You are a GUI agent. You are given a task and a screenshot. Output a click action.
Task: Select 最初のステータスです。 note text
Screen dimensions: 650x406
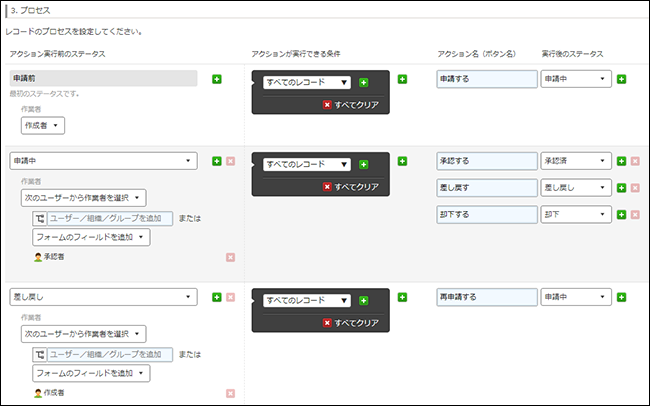coord(44,94)
